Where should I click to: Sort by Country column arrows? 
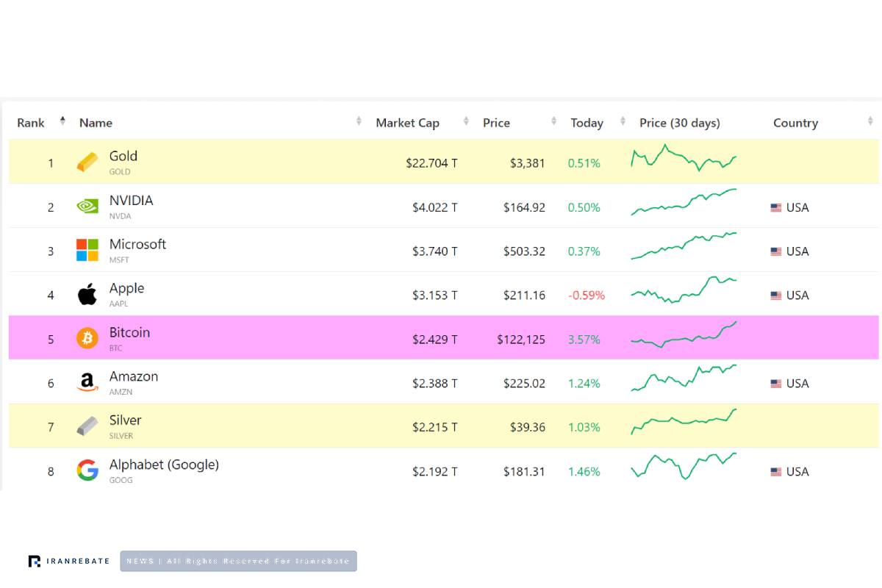coord(870,121)
